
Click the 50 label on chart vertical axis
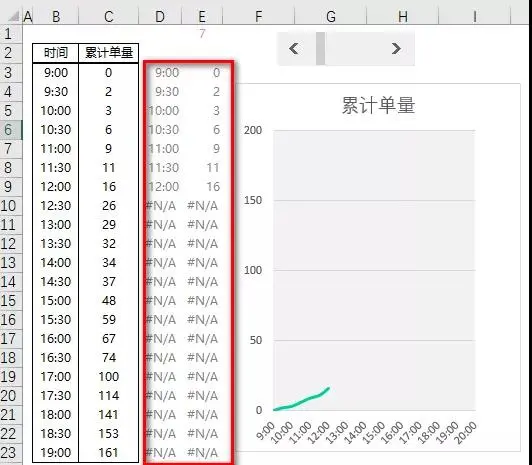pos(255,340)
